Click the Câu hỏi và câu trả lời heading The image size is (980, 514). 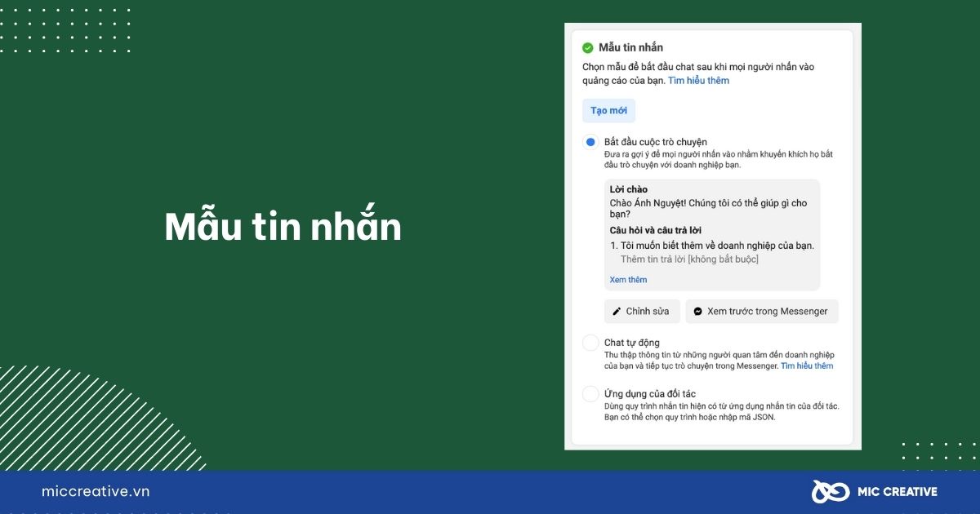(x=656, y=231)
